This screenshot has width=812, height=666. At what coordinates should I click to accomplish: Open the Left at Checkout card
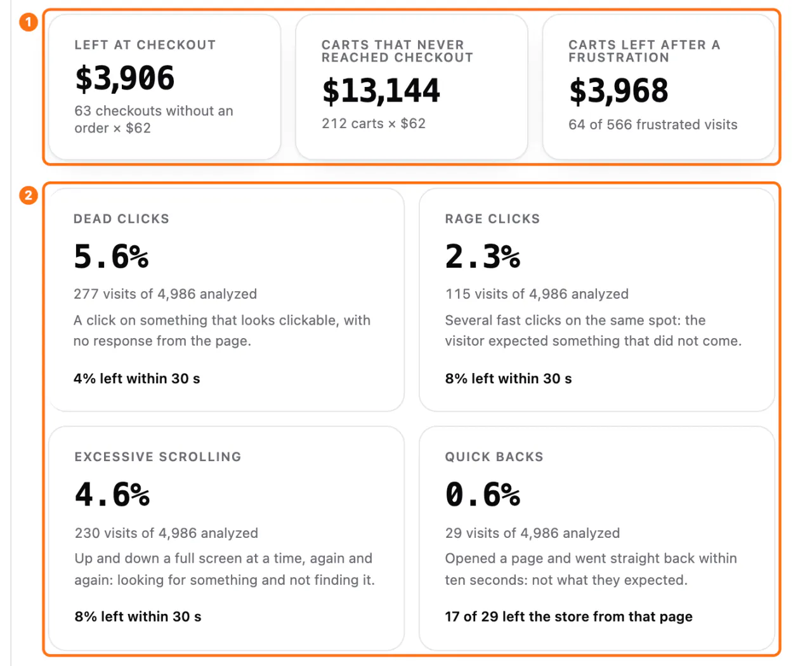pos(165,87)
